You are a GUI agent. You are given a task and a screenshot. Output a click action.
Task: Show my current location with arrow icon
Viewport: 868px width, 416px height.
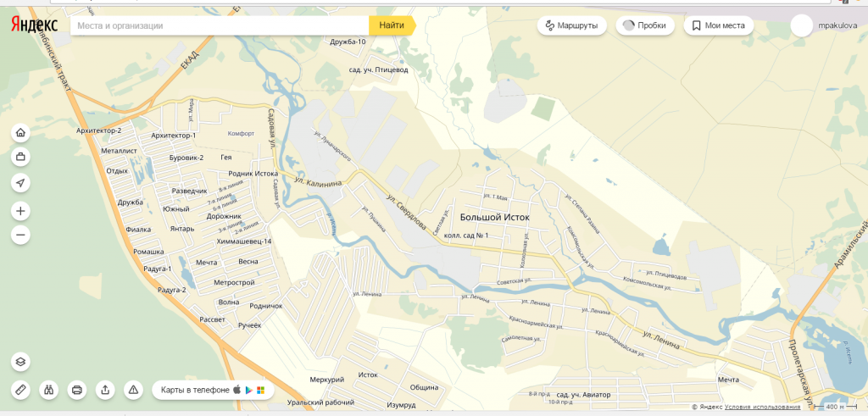point(20,182)
